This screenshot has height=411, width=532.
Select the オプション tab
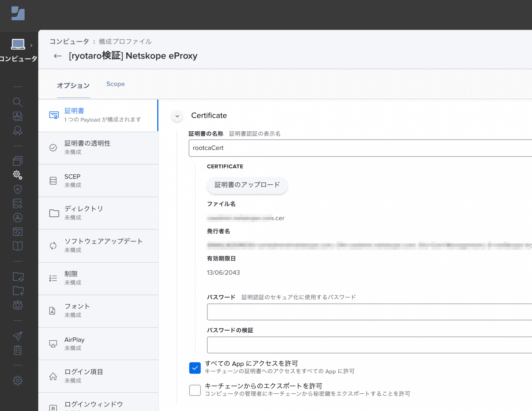click(x=73, y=85)
